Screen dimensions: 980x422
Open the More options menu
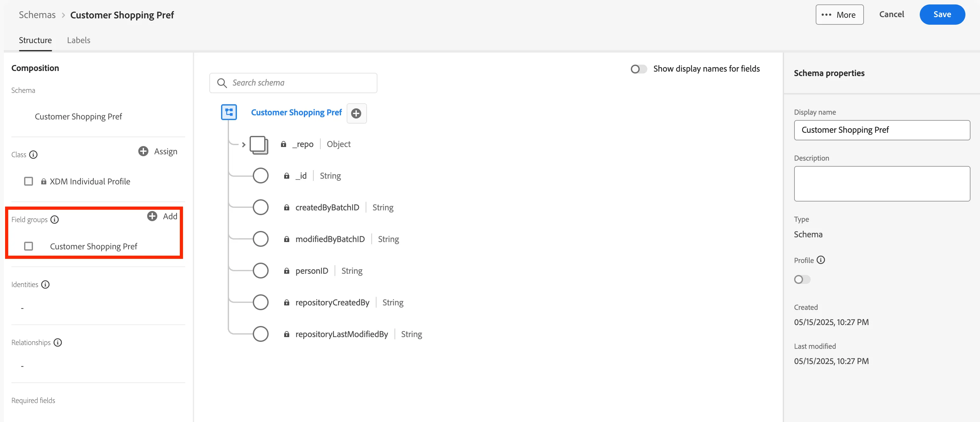(x=839, y=15)
